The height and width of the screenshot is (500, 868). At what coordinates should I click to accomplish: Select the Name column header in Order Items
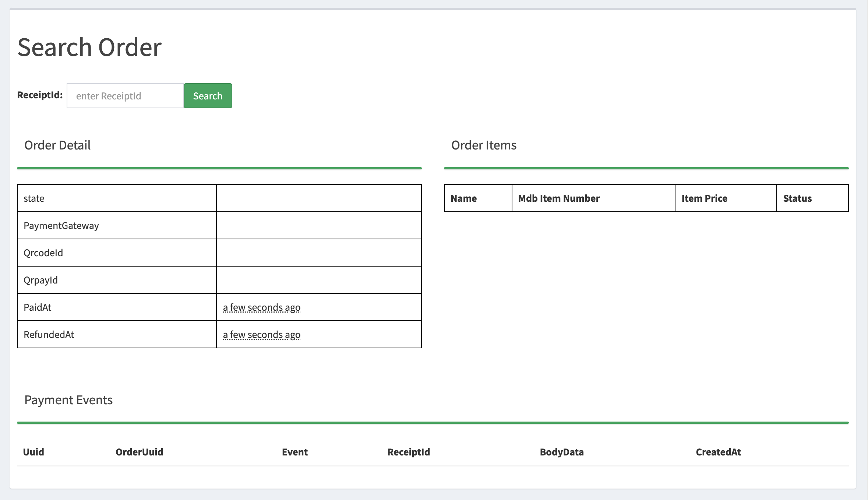coord(463,198)
